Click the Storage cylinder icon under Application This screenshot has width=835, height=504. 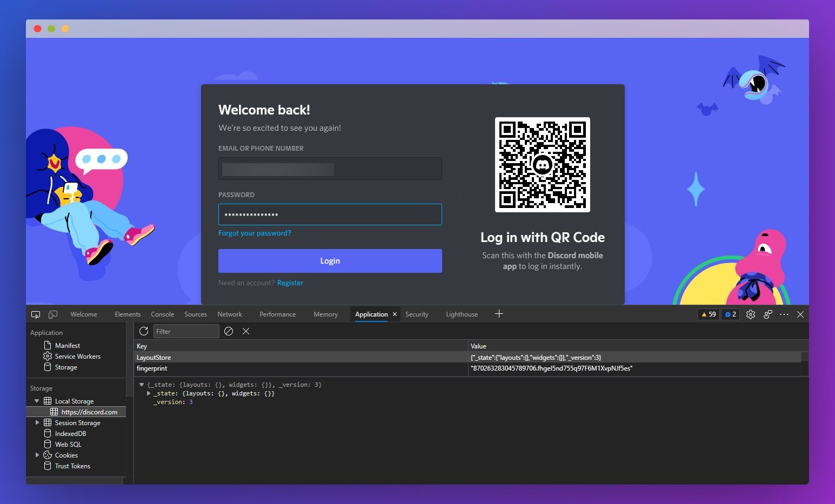[x=48, y=367]
